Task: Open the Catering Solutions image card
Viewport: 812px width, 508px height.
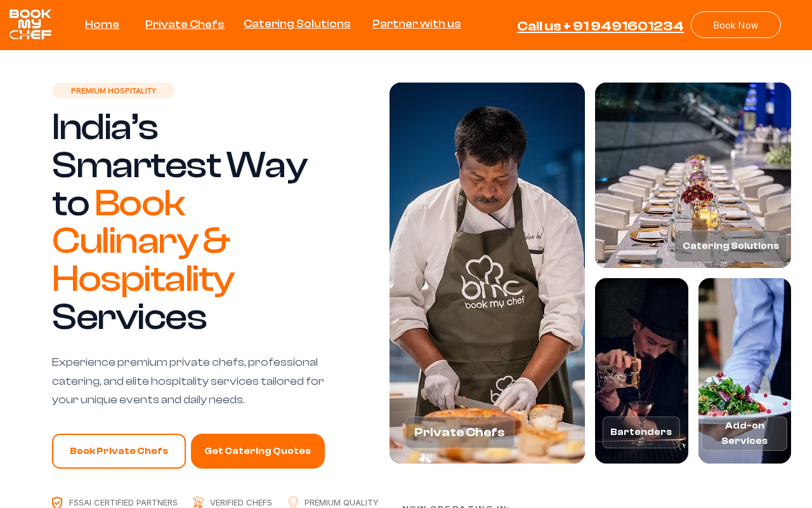Action: (x=693, y=175)
